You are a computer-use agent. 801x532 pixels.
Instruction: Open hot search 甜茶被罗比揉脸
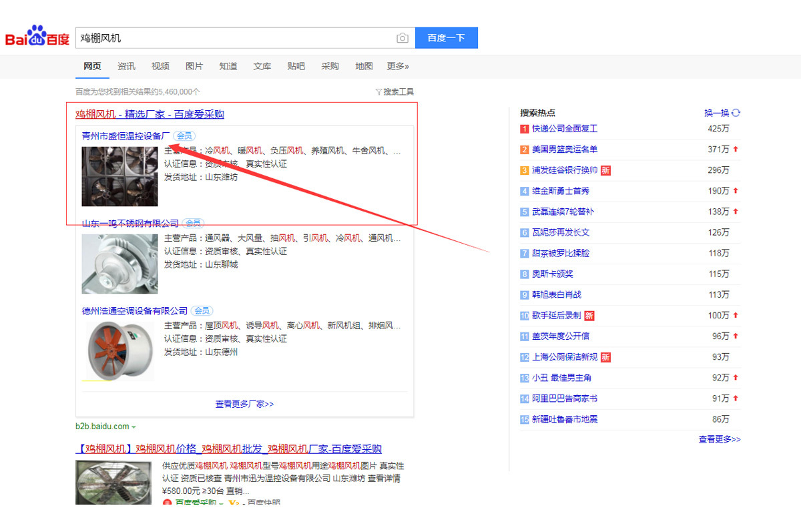(x=561, y=253)
